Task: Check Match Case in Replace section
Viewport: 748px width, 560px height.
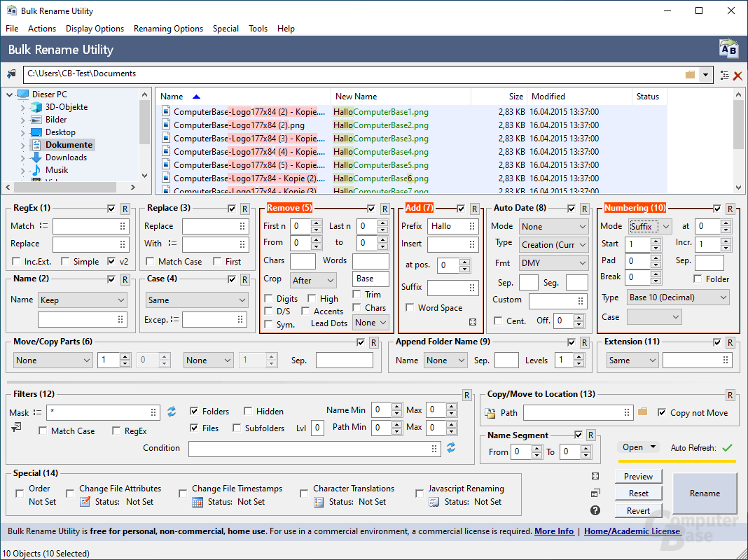Action: coord(150,261)
